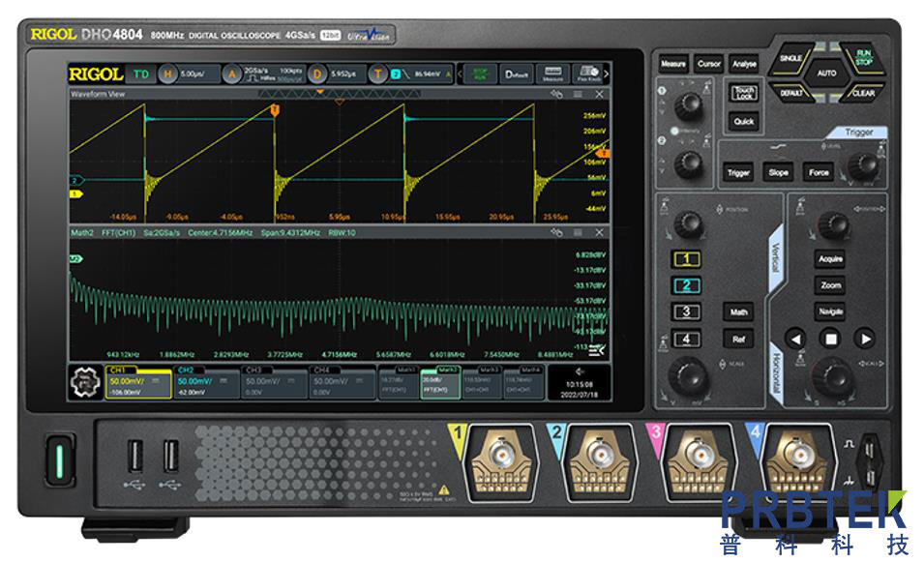
Task: Push the vertical position knob
Action: pyautogui.click(x=688, y=225)
